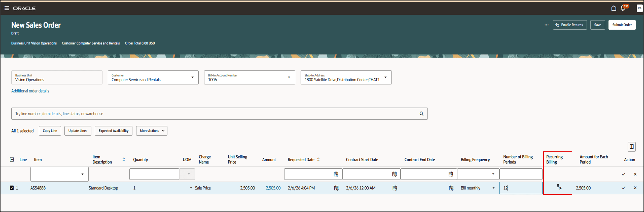Open the three-dots overflow menu

coord(546,25)
